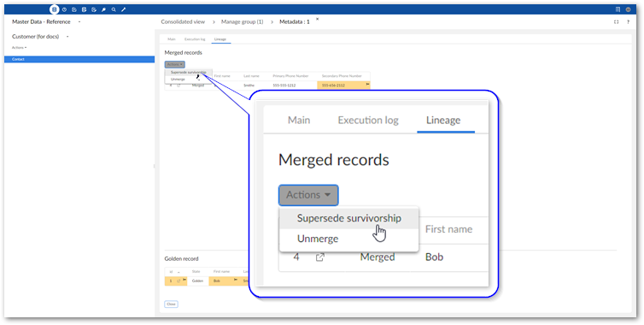Image resolution: width=644 pixels, height=325 pixels.
Task: Sort by the Last name column header
Action: pyautogui.click(x=251, y=76)
